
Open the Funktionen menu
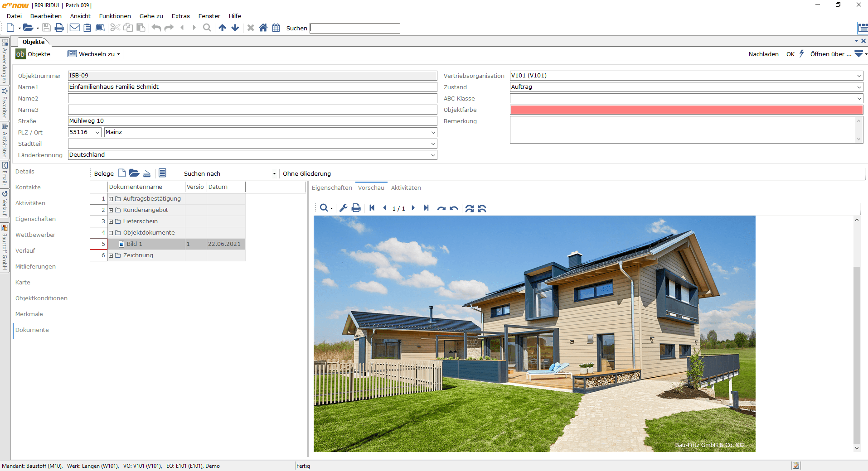pos(115,16)
